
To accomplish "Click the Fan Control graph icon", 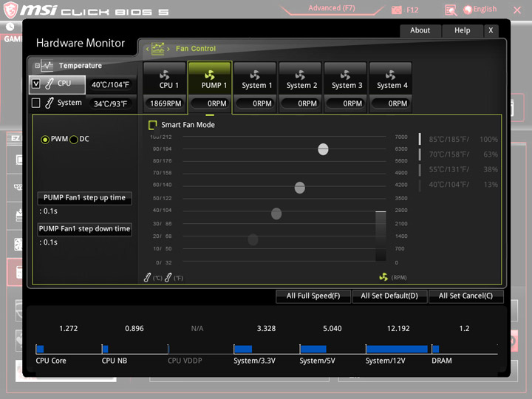I will pos(158,49).
